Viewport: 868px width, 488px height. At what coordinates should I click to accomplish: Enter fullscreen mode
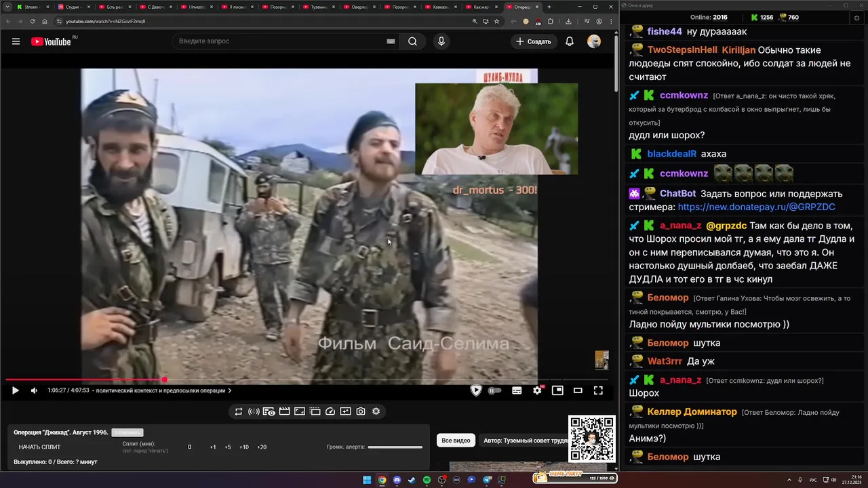[598, 390]
